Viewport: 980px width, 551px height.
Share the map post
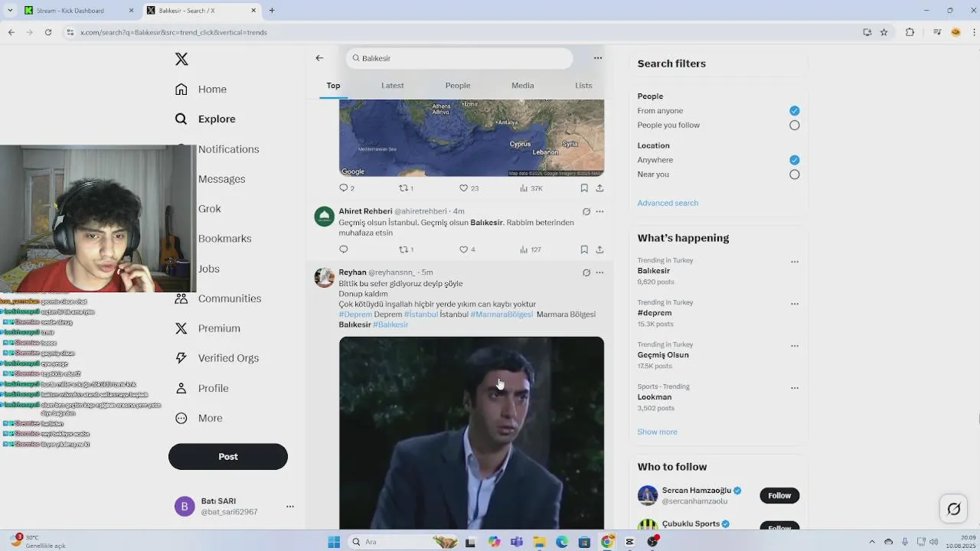(x=599, y=188)
